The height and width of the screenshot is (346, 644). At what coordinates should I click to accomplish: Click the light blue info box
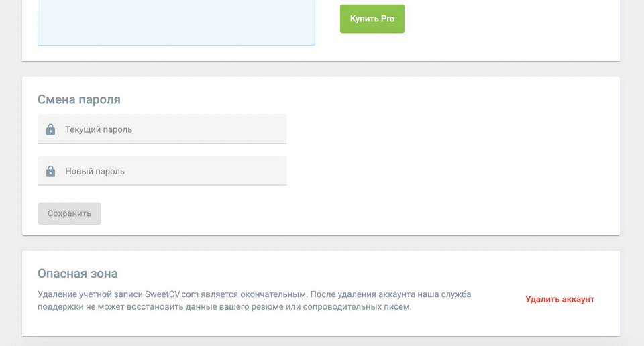coord(176,23)
